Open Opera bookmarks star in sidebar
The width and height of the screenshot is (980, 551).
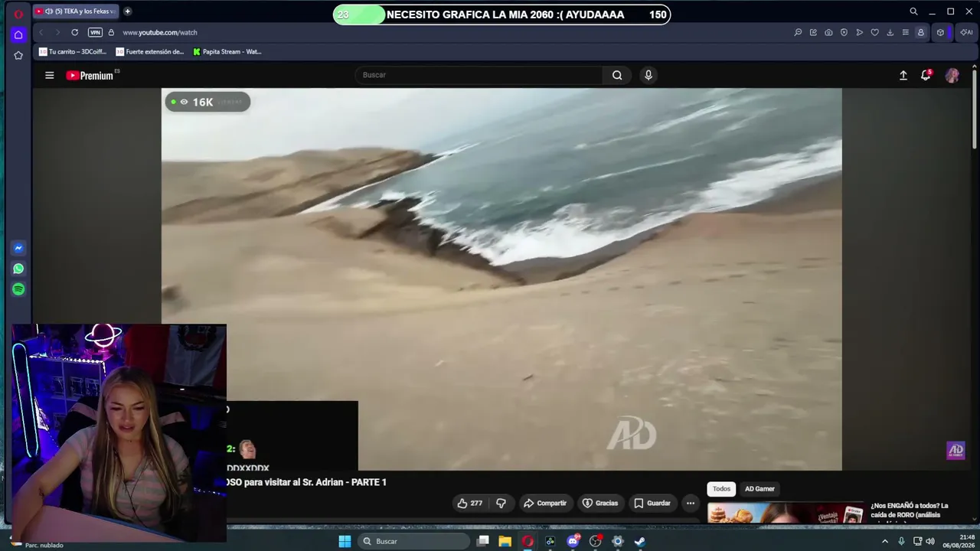[x=18, y=55]
